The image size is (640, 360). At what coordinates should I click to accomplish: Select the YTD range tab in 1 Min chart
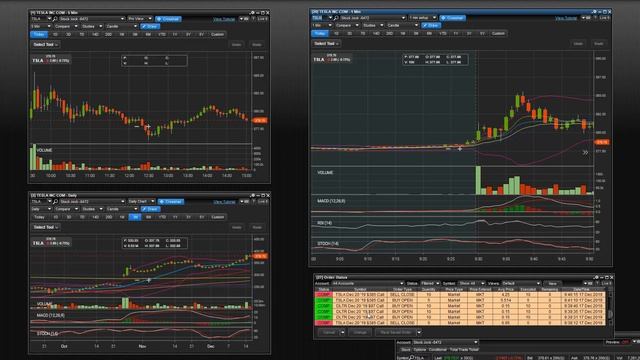click(x=442, y=33)
